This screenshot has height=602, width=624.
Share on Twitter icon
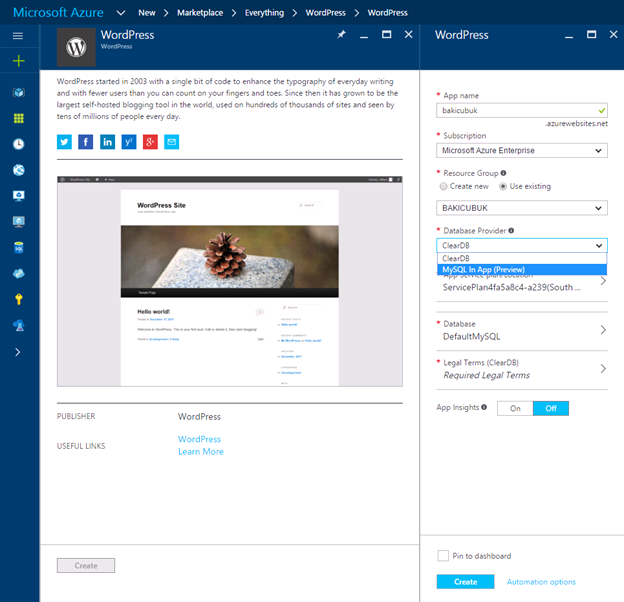tap(64, 142)
